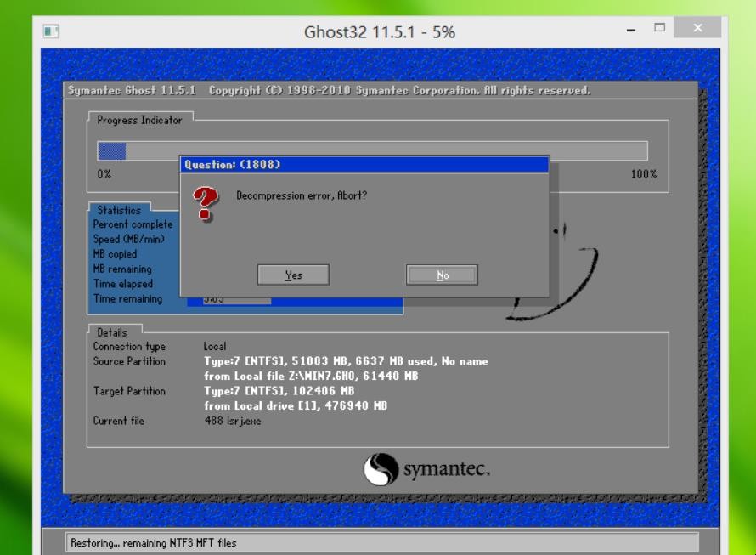Click the source "51003 MB, 6637 MB used" line
Viewport: 756px width, 555px height.
(x=346, y=361)
